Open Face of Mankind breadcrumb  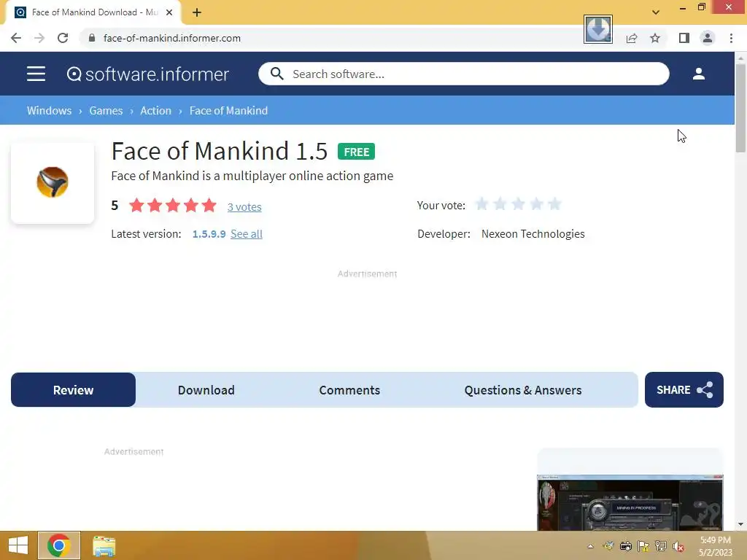pos(228,111)
